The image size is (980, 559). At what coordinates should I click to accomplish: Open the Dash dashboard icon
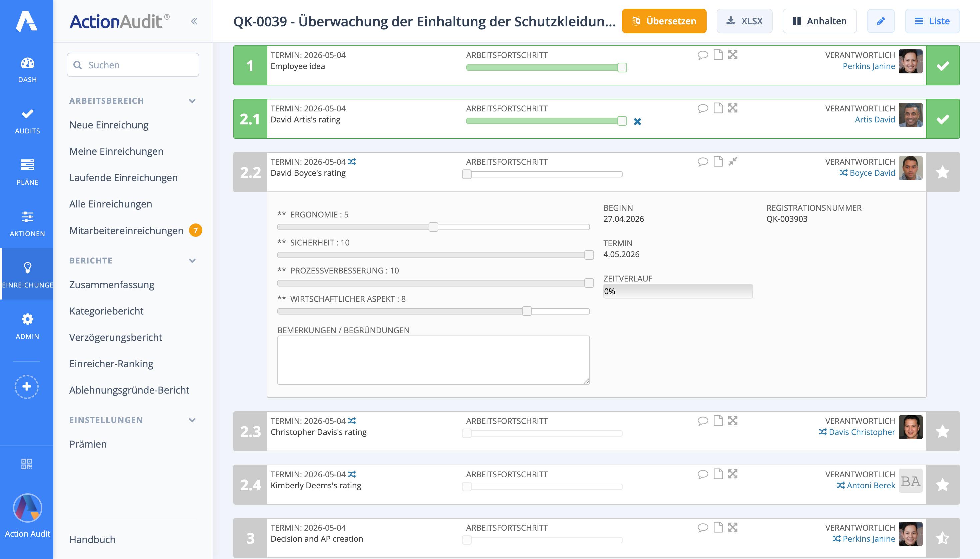(x=27, y=63)
